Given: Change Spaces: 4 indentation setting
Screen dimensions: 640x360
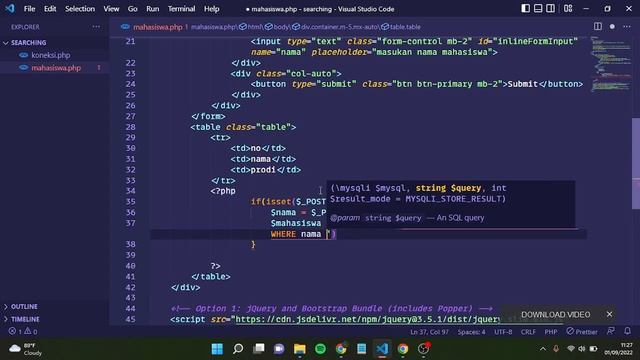Looking at the screenshot, I should (x=471, y=332).
